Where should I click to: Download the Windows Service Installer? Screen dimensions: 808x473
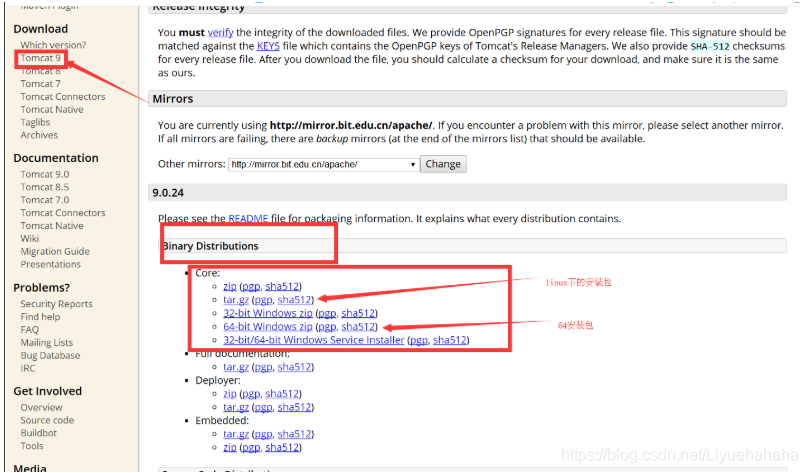(x=314, y=340)
